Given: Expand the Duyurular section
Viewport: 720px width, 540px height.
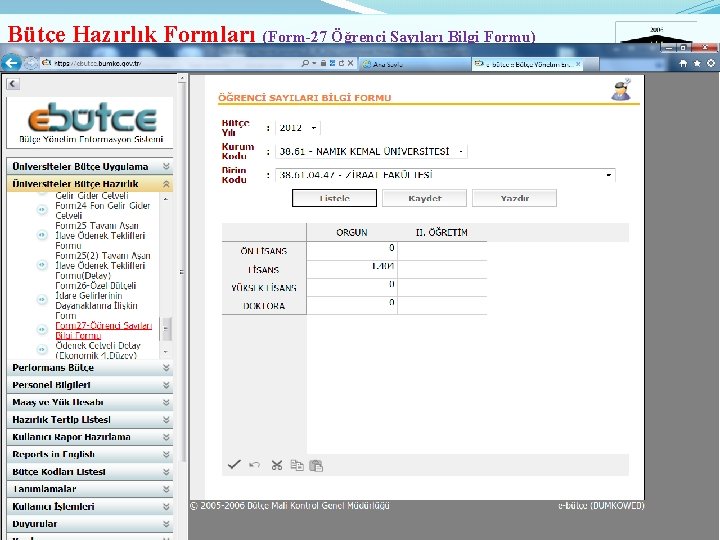Looking at the screenshot, I should pyautogui.click(x=90, y=523).
